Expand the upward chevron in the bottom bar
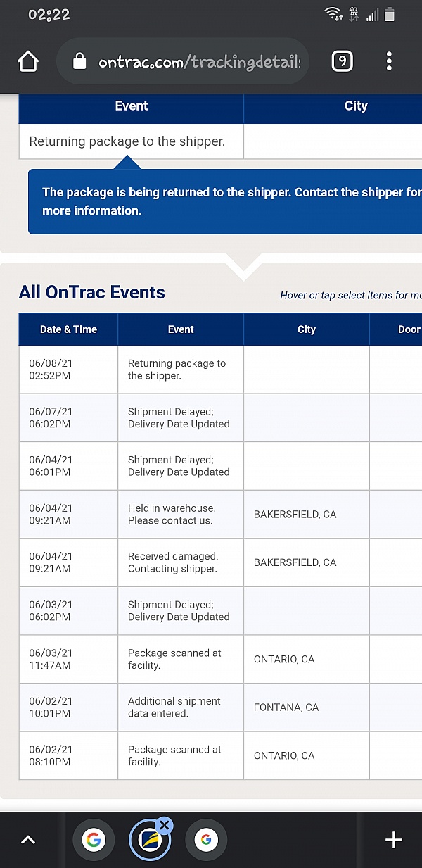 pyautogui.click(x=27, y=839)
